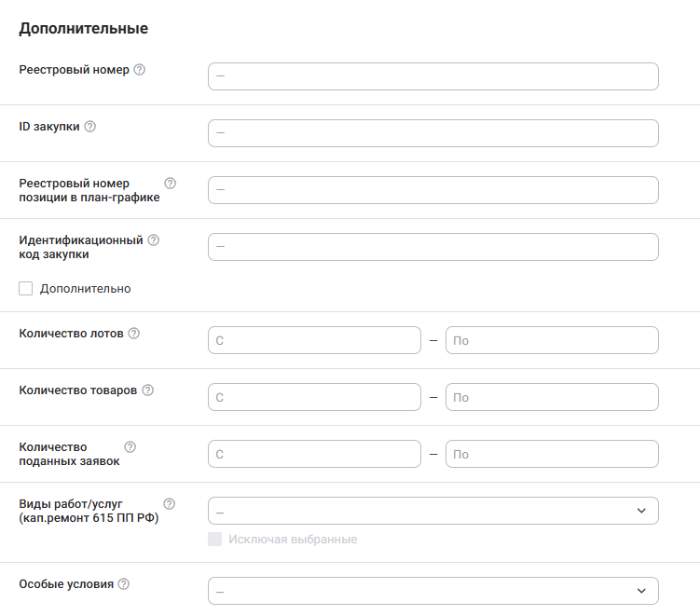Click help icon for Виды работ/услуг

point(169,504)
